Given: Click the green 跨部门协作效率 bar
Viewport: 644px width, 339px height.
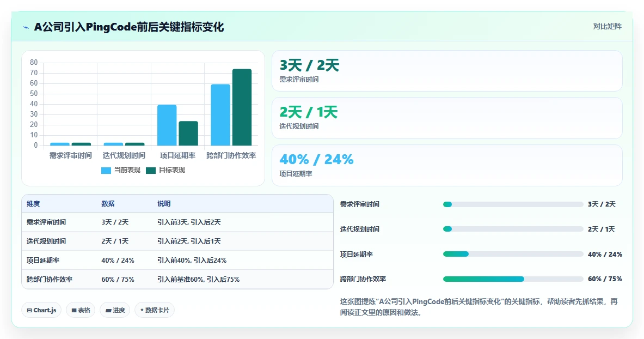Looking at the screenshot, I should tap(242, 107).
